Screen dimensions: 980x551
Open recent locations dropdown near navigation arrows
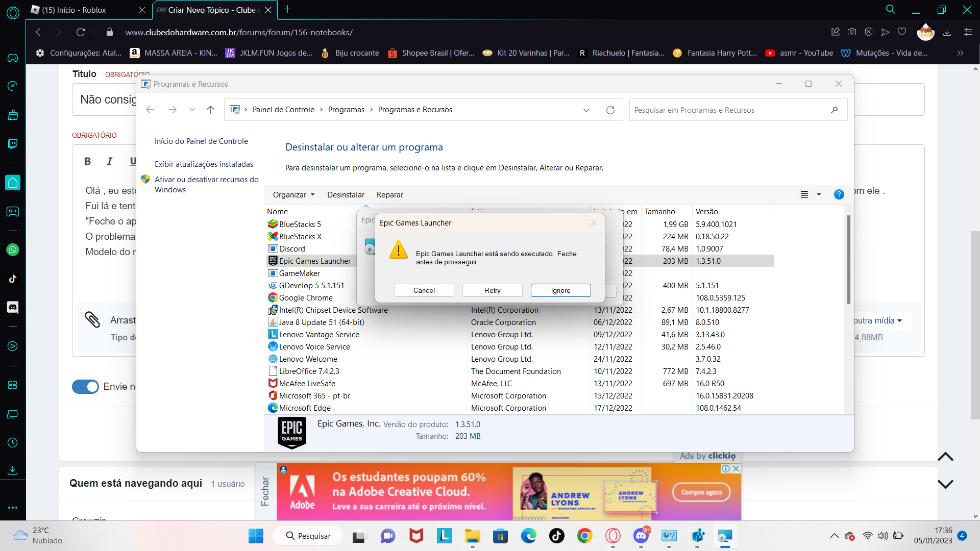(x=192, y=110)
